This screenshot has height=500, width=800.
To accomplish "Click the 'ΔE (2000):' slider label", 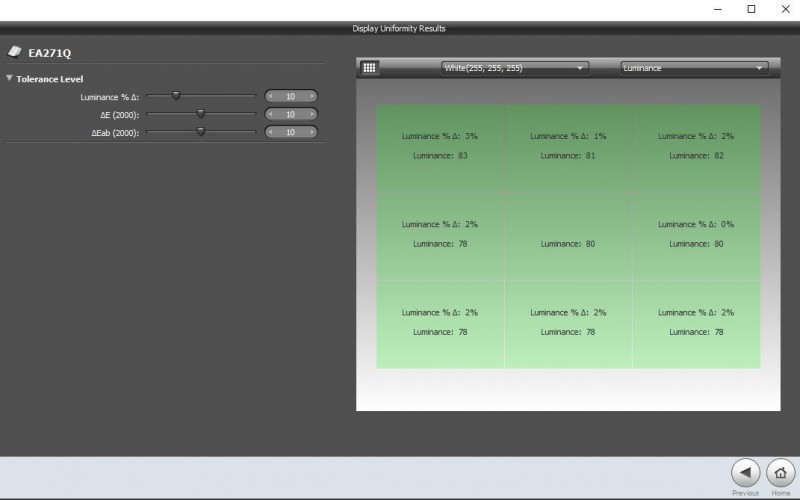I will coord(120,115).
